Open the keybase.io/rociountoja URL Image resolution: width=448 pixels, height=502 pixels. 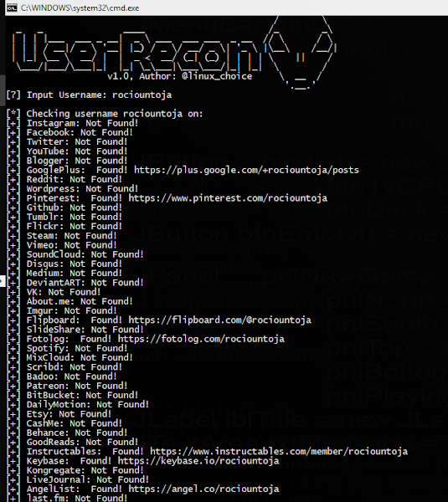click(198, 461)
